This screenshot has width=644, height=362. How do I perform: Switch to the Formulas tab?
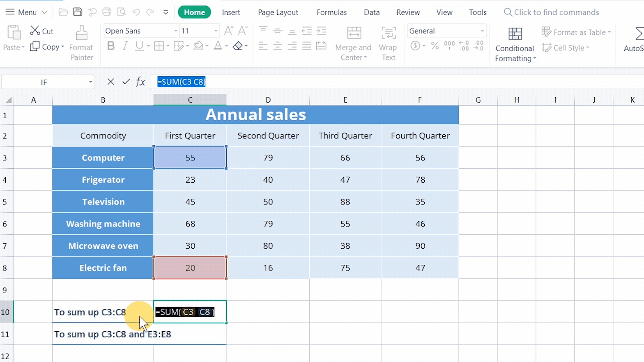coord(331,12)
